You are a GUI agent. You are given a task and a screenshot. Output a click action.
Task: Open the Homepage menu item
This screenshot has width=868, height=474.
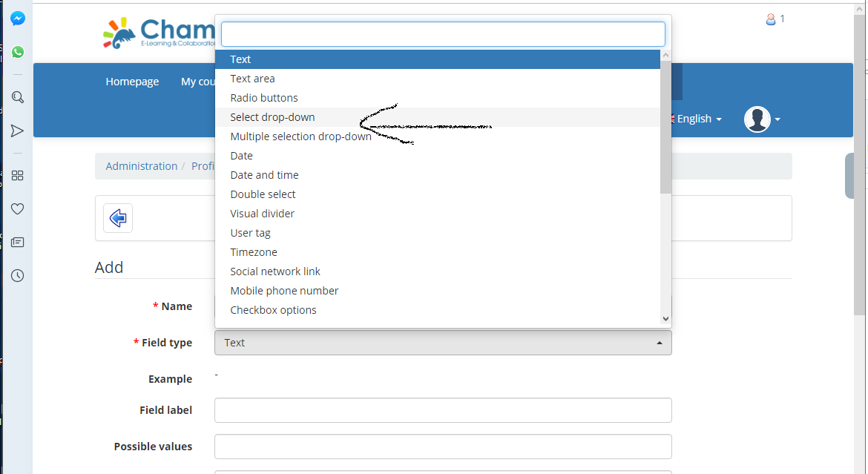pyautogui.click(x=132, y=82)
